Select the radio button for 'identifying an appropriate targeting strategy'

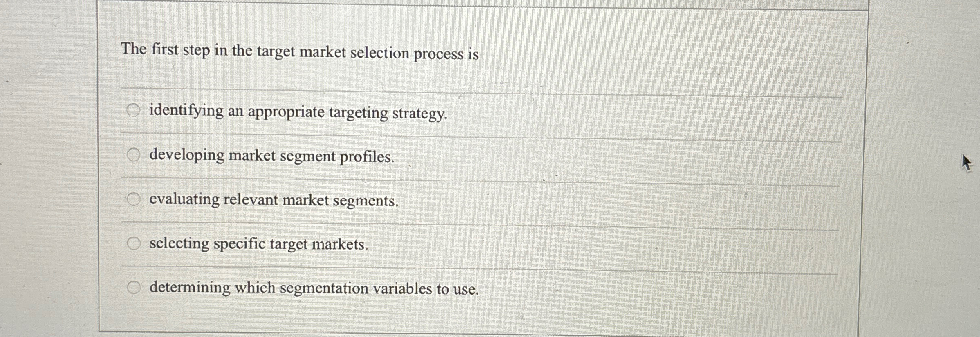(133, 110)
